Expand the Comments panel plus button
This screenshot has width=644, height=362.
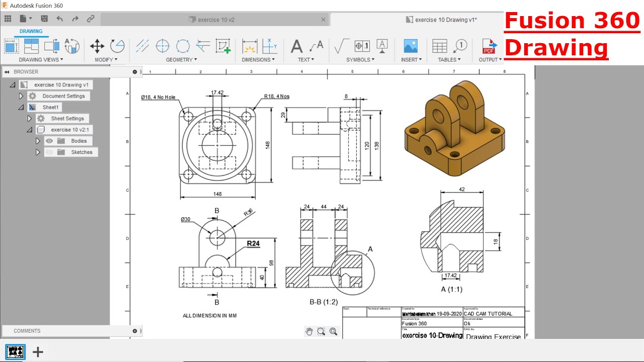(x=135, y=331)
